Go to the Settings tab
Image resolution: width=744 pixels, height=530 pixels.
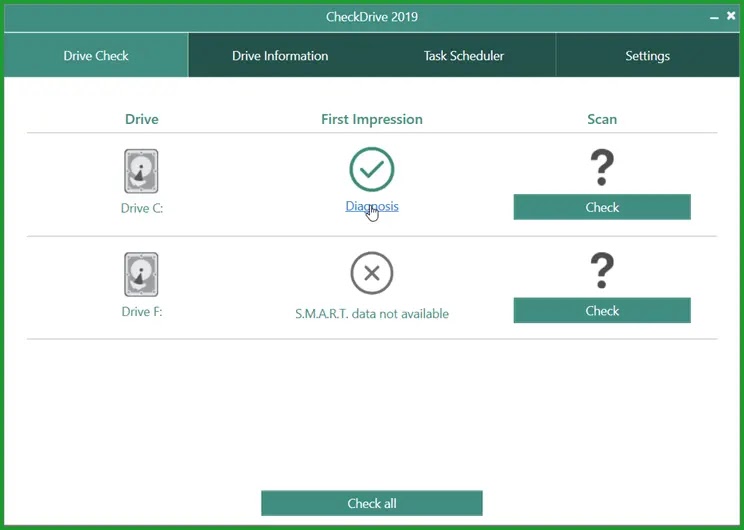[x=647, y=56]
